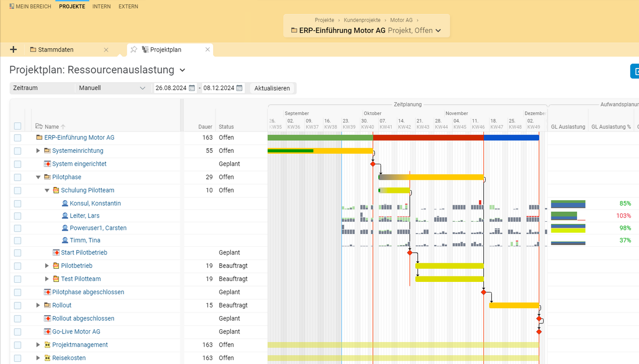639x364 pixels.
Task: Switch to the PROJEKTE menu
Action: (x=72, y=6)
